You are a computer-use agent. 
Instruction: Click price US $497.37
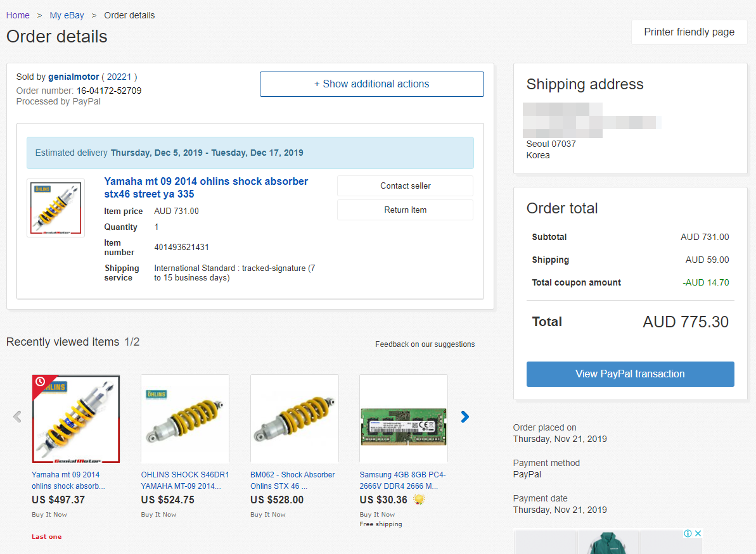click(58, 500)
